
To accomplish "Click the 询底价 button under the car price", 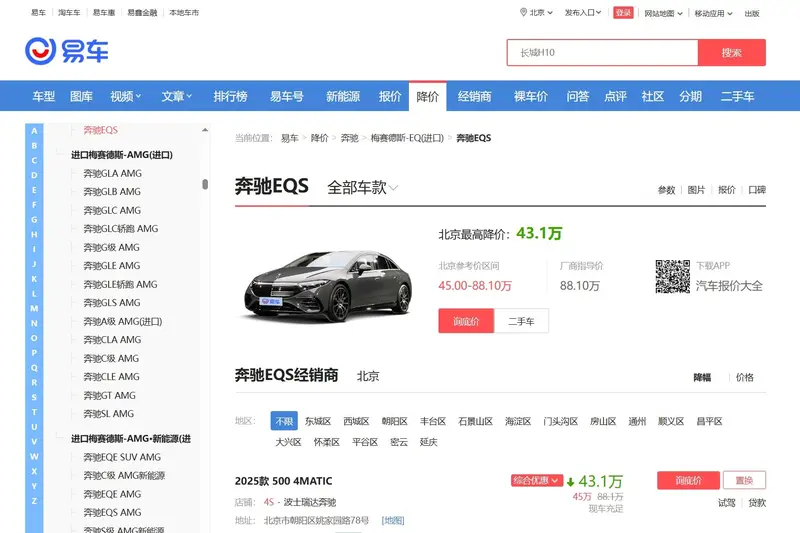I will coord(466,321).
